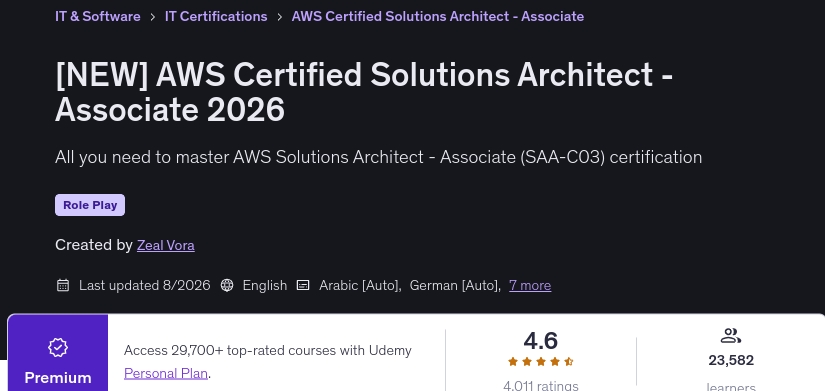
Task: Click the globe language icon
Action: pyautogui.click(x=227, y=285)
